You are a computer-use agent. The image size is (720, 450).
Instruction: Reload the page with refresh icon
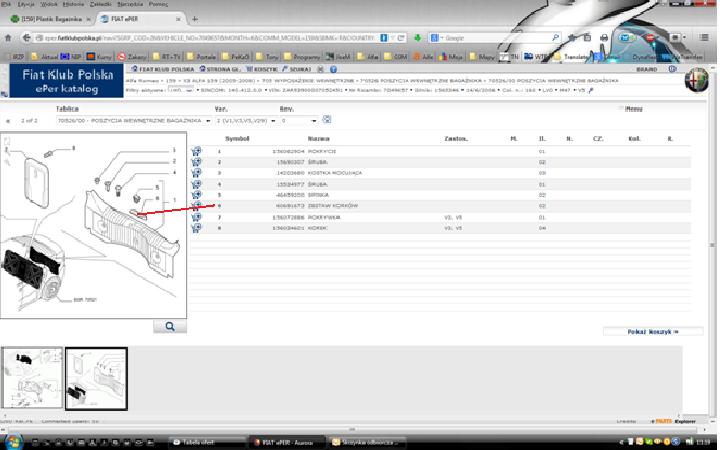401,38
